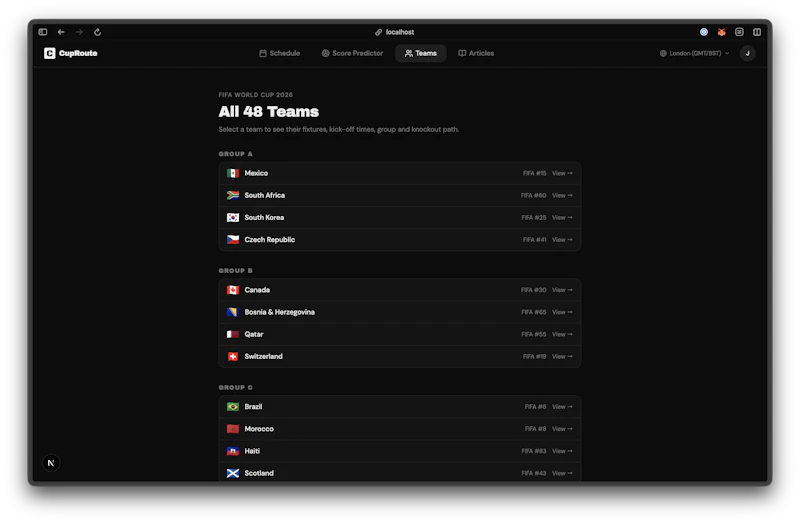Open View link for Brazil

tap(562, 407)
